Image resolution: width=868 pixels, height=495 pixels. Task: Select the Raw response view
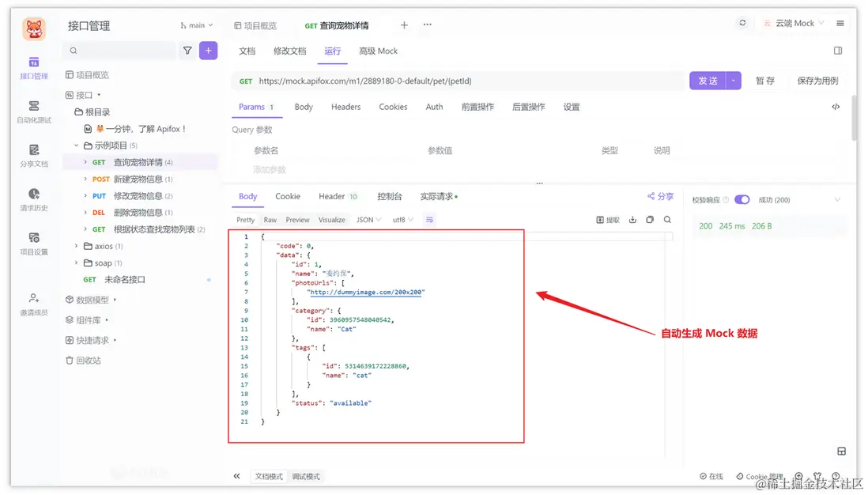(270, 220)
